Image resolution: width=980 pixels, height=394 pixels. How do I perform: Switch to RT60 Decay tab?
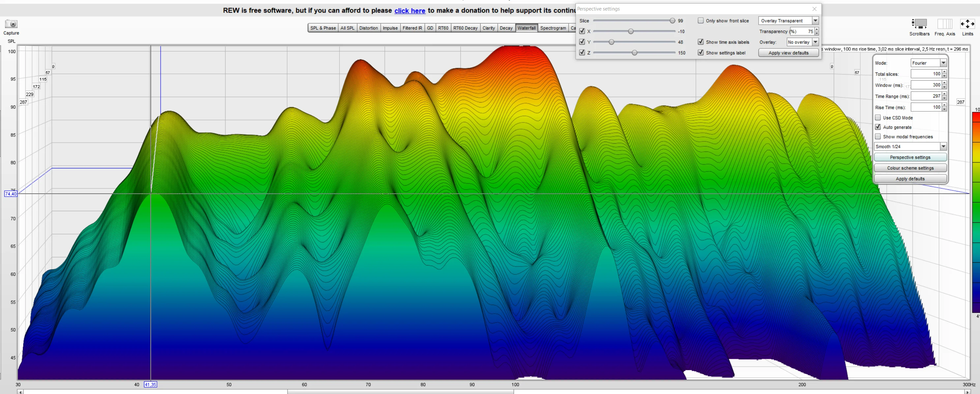click(465, 28)
